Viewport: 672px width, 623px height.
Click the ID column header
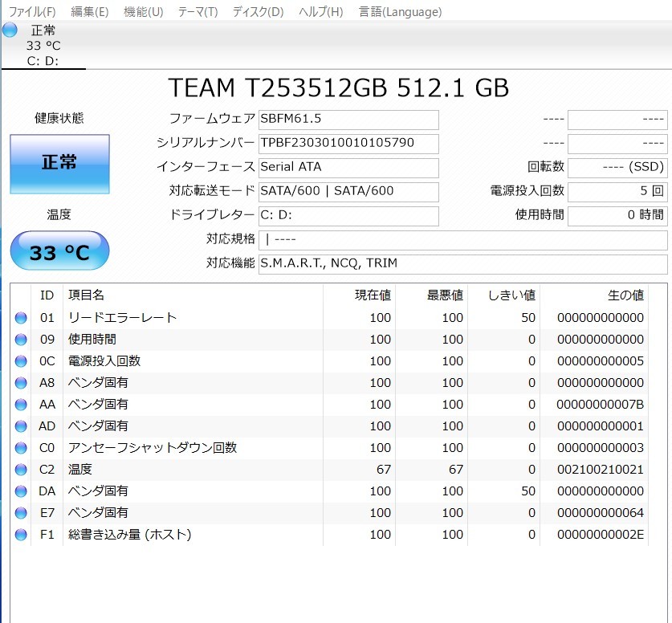47,295
